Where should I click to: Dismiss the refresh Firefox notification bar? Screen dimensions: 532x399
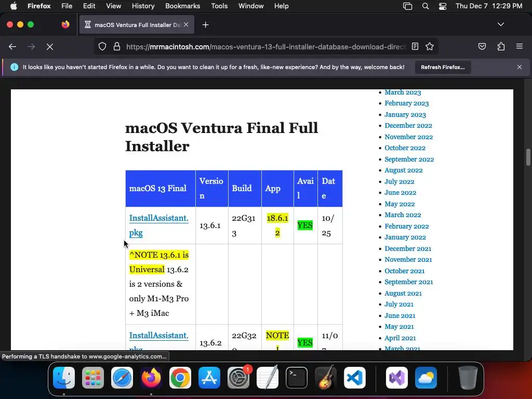tap(520, 67)
